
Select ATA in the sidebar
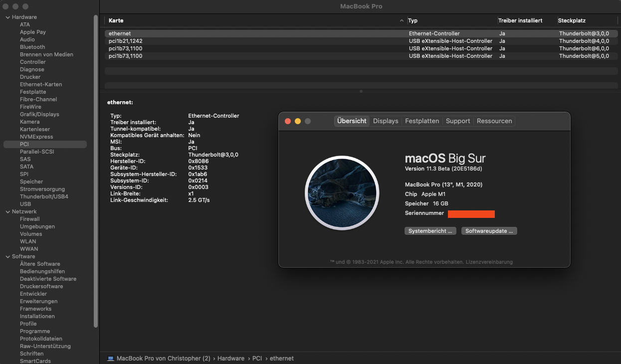coord(25,24)
